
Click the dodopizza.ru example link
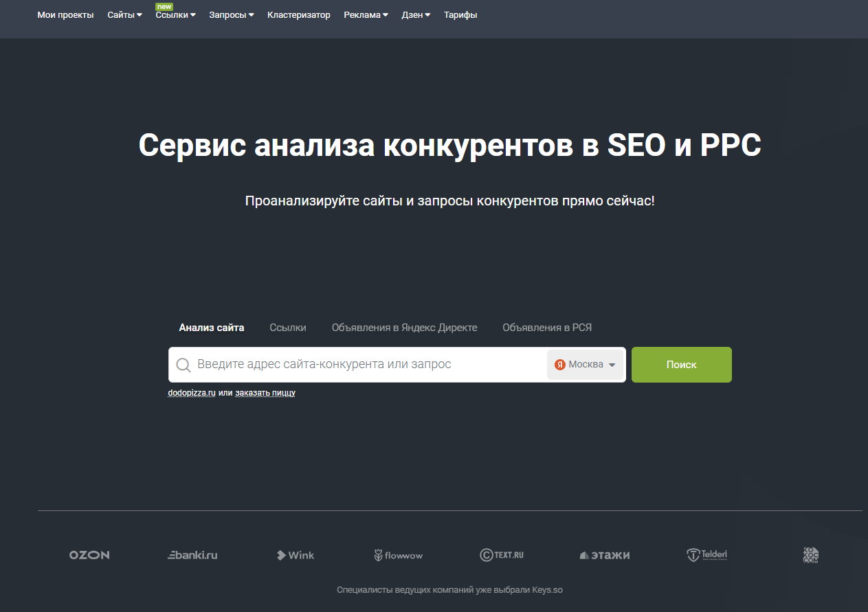click(x=192, y=393)
